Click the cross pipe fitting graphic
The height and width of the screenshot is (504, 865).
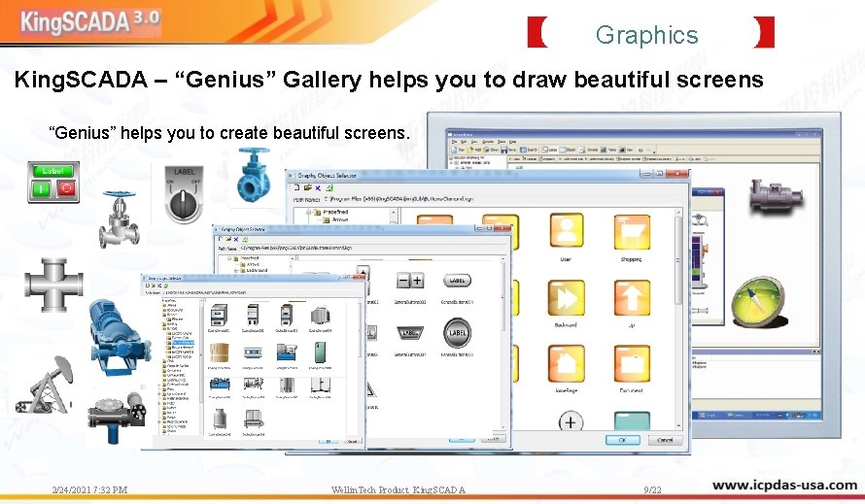pyautogui.click(x=53, y=286)
